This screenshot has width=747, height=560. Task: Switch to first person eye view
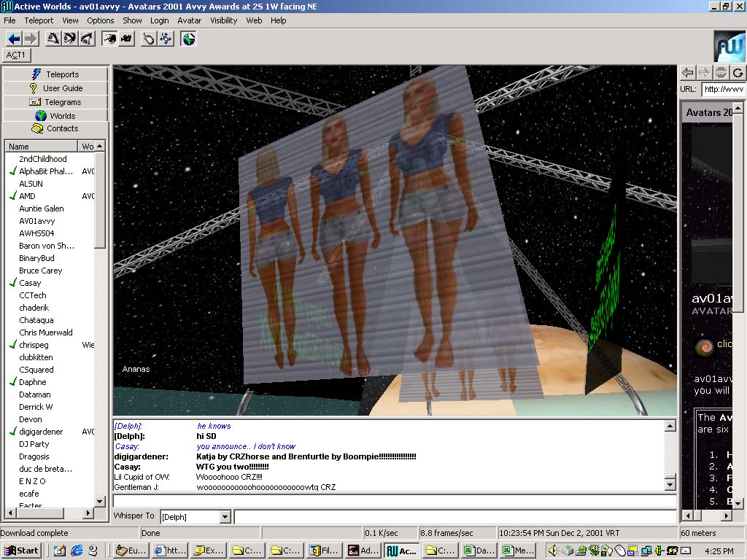point(109,39)
